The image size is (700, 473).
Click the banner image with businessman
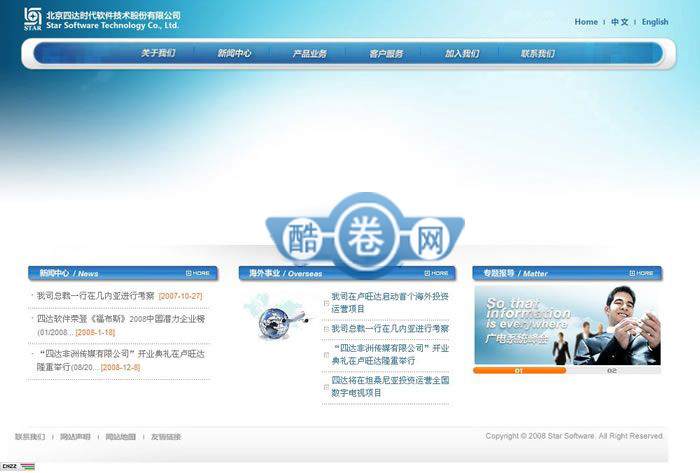[567, 325]
